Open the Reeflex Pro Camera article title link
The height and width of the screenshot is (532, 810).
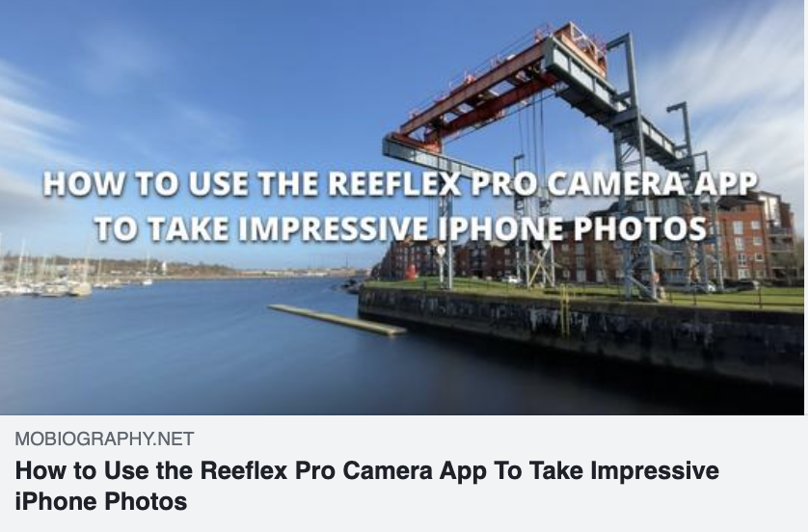[366, 486]
